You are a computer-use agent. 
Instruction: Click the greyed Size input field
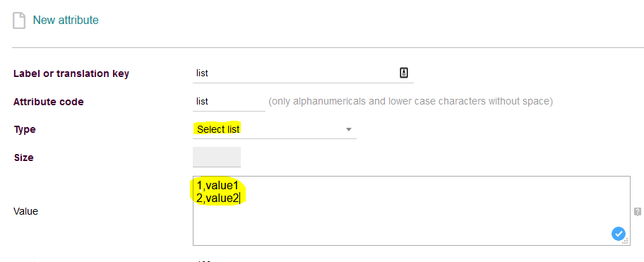pyautogui.click(x=217, y=157)
